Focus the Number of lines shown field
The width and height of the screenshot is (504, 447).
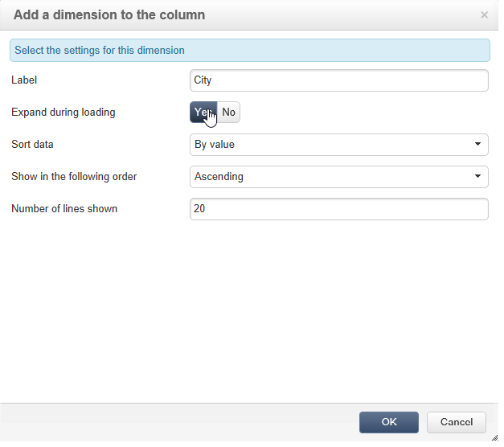(338, 209)
